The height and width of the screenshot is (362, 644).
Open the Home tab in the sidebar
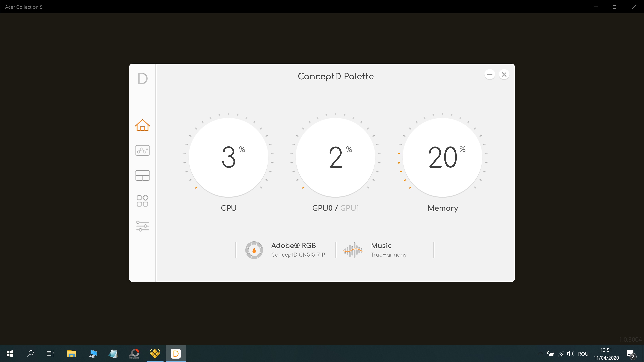(143, 125)
